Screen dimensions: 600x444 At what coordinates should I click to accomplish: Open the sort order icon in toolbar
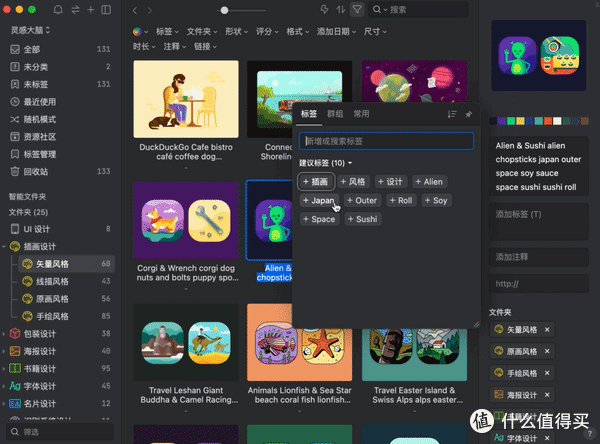point(339,10)
